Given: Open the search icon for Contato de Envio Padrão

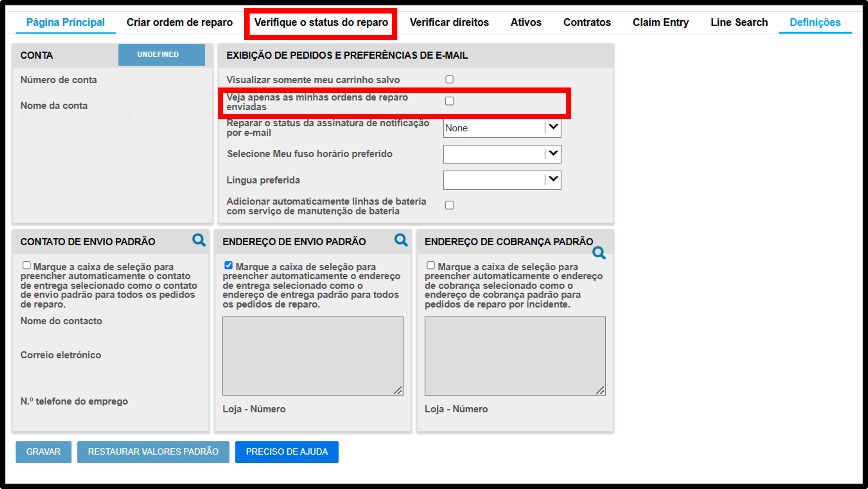Looking at the screenshot, I should [199, 240].
